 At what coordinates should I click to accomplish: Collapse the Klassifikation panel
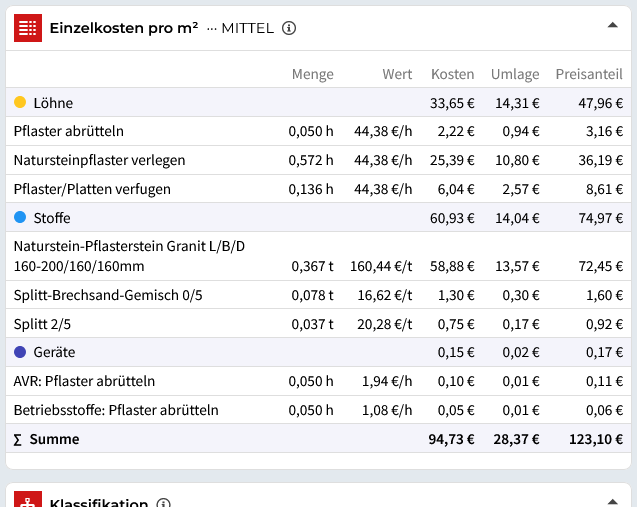(612, 501)
